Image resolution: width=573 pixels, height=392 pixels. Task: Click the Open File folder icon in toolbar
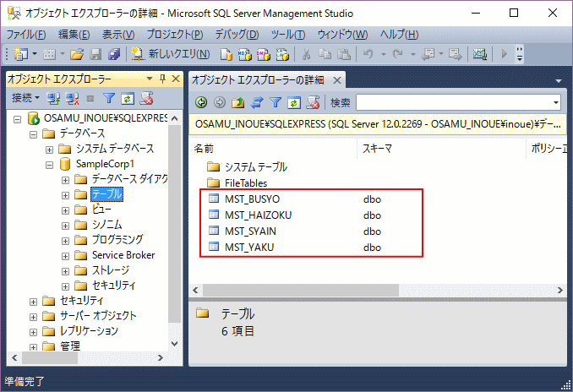coord(77,54)
